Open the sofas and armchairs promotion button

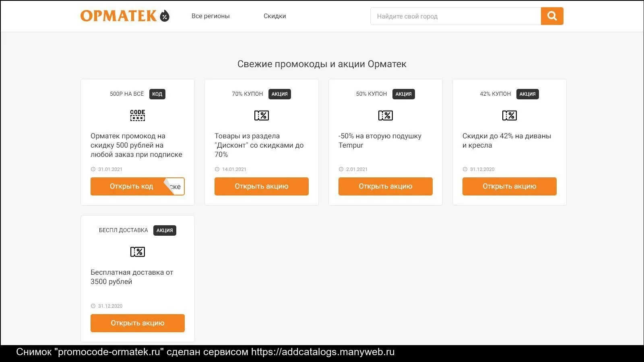coord(510,186)
